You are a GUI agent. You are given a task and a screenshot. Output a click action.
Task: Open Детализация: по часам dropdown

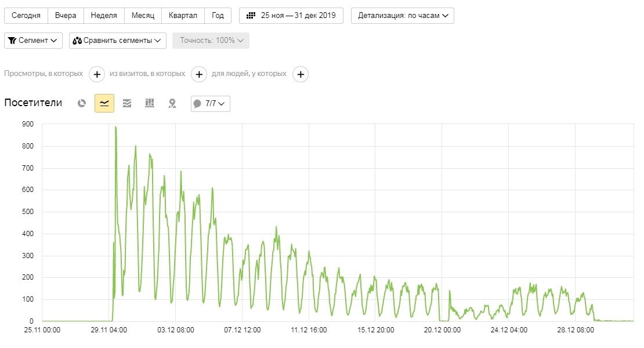coord(403,16)
